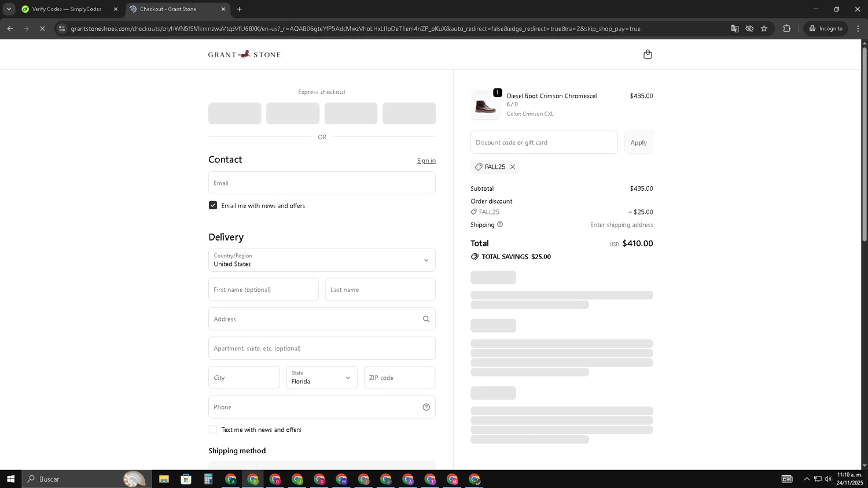This screenshot has height=488, width=868.
Task: Show hidden system tray icons
Action: coord(807,479)
